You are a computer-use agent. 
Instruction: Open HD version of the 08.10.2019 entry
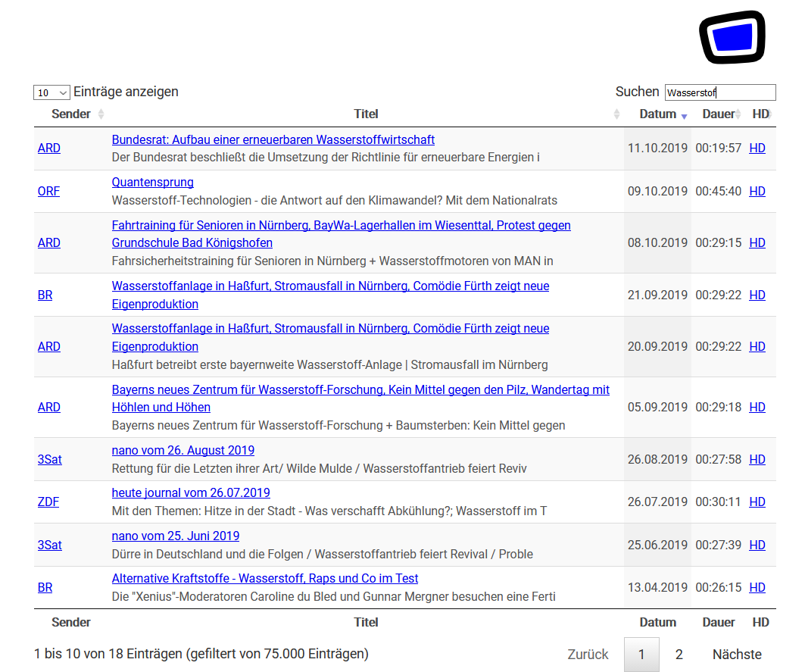point(757,242)
